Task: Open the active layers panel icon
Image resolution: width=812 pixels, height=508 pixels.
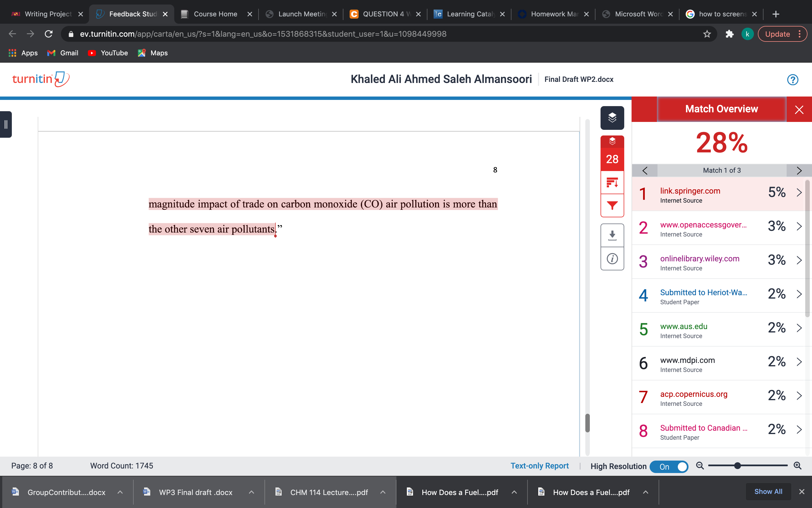Action: 612,118
